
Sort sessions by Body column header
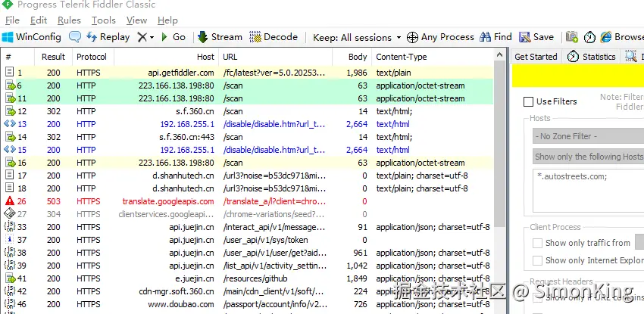pyautogui.click(x=352, y=57)
